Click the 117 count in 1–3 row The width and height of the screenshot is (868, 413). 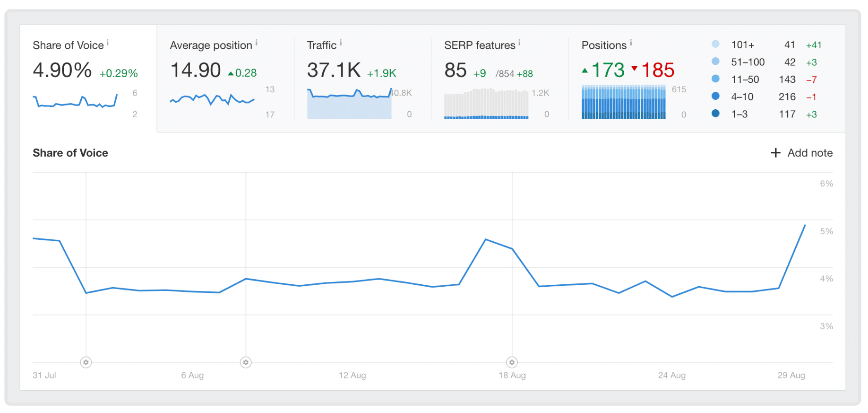coord(787,114)
